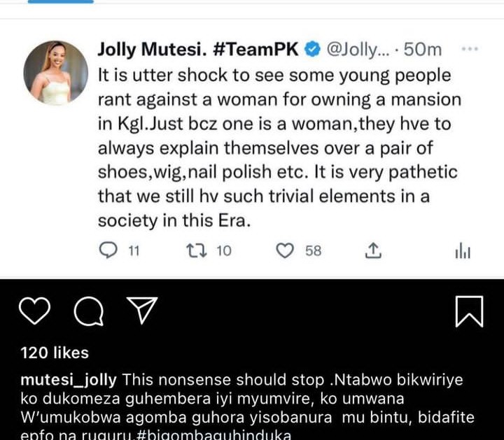The height and width of the screenshot is (440, 504).
Task: Tap the blue verified badge
Action: (313, 50)
